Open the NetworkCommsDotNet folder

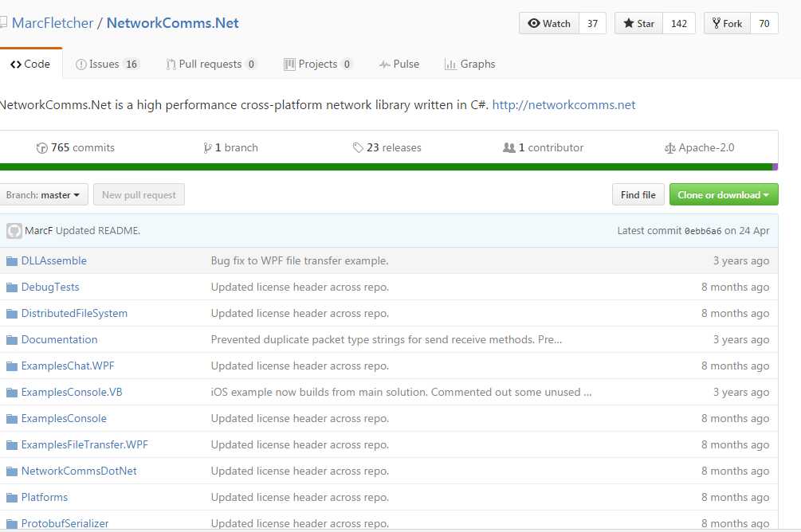[79, 471]
